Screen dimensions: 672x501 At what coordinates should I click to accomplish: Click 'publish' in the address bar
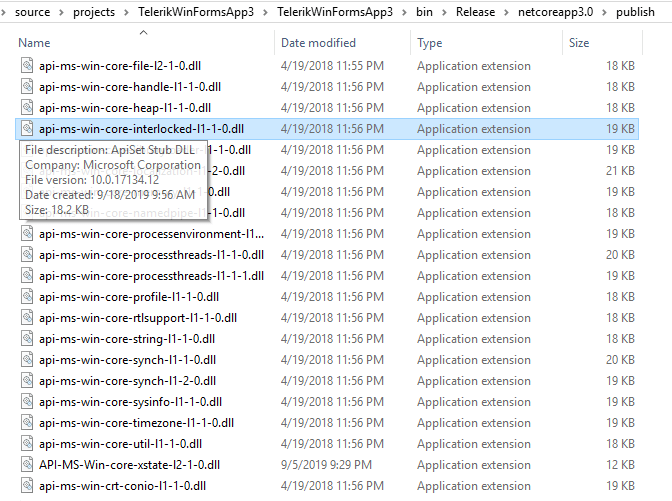(x=635, y=12)
